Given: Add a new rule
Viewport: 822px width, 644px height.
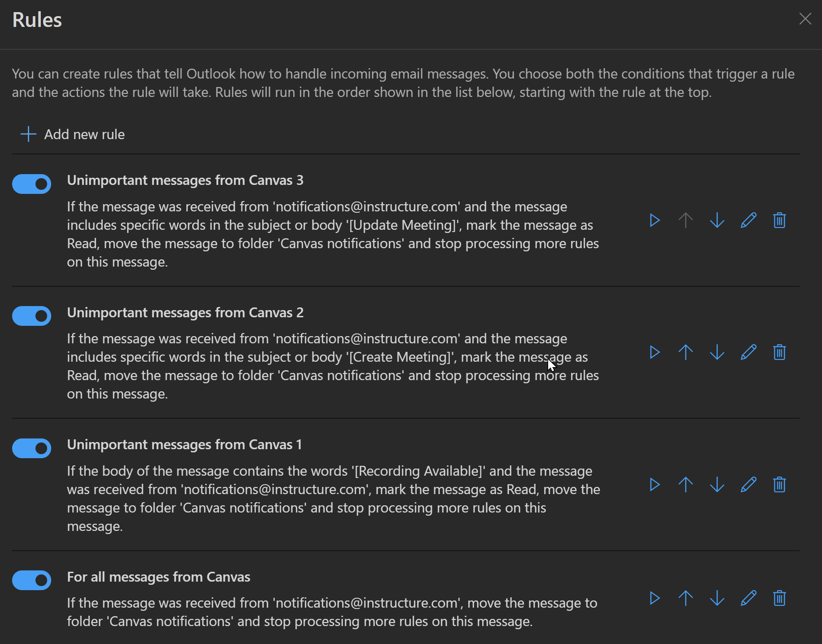Looking at the screenshot, I should [x=73, y=134].
